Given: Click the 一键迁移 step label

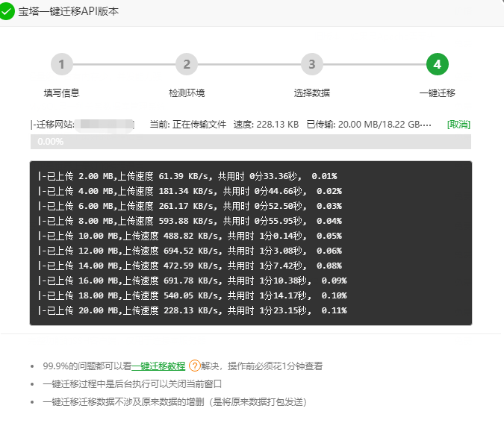Looking at the screenshot, I should point(437,93).
